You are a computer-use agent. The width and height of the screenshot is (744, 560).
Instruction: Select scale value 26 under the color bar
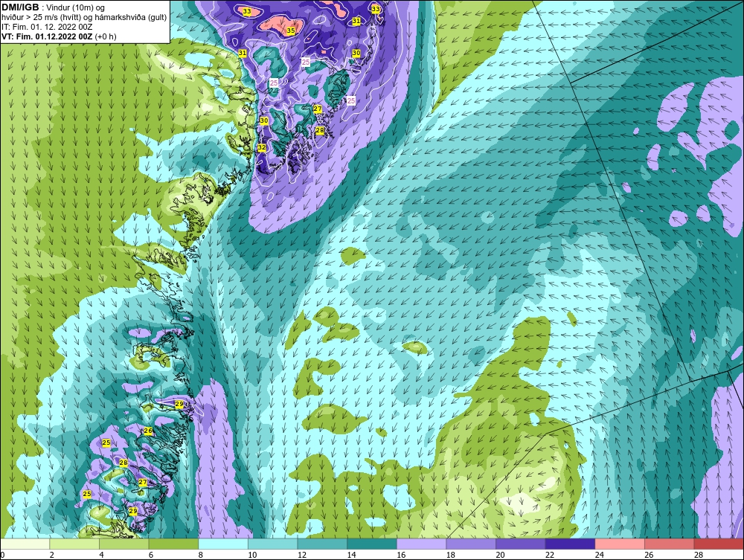click(x=649, y=555)
